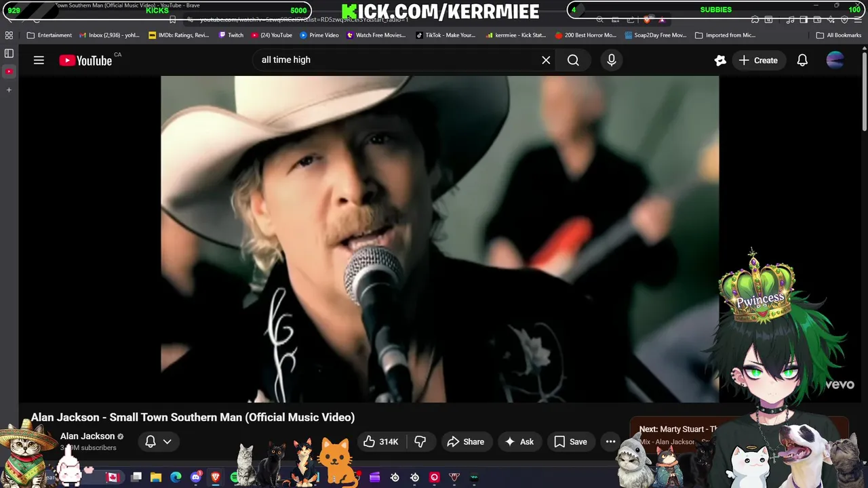Open the account avatar menu

click(835, 60)
